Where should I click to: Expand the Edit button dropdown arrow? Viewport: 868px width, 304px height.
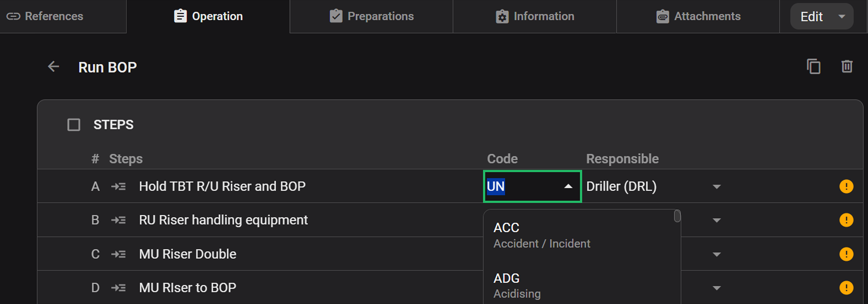point(842,16)
